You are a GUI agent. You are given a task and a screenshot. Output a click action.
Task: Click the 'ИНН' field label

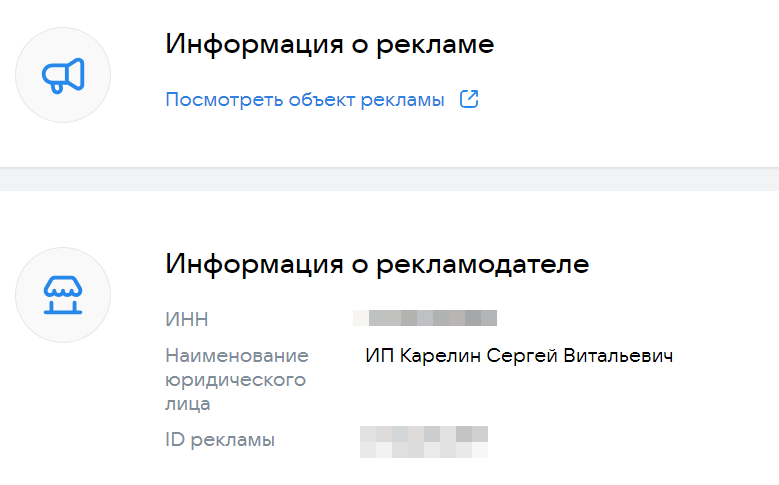pos(187,320)
